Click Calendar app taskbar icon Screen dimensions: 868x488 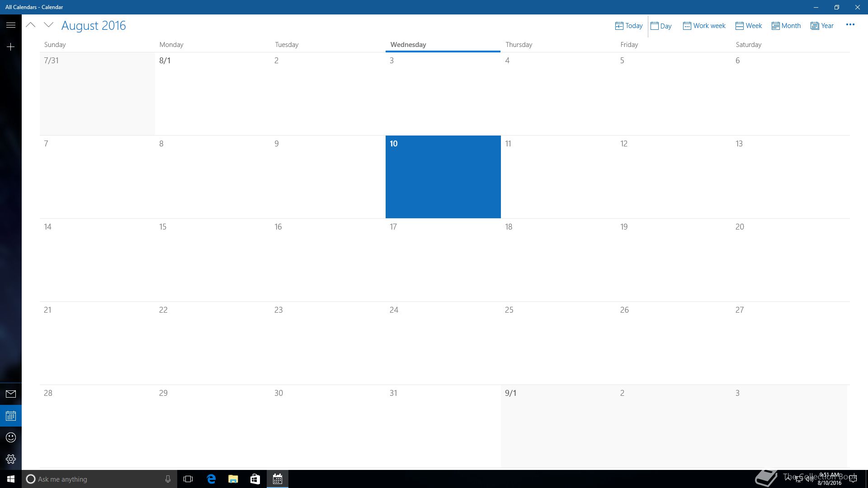coord(278,479)
